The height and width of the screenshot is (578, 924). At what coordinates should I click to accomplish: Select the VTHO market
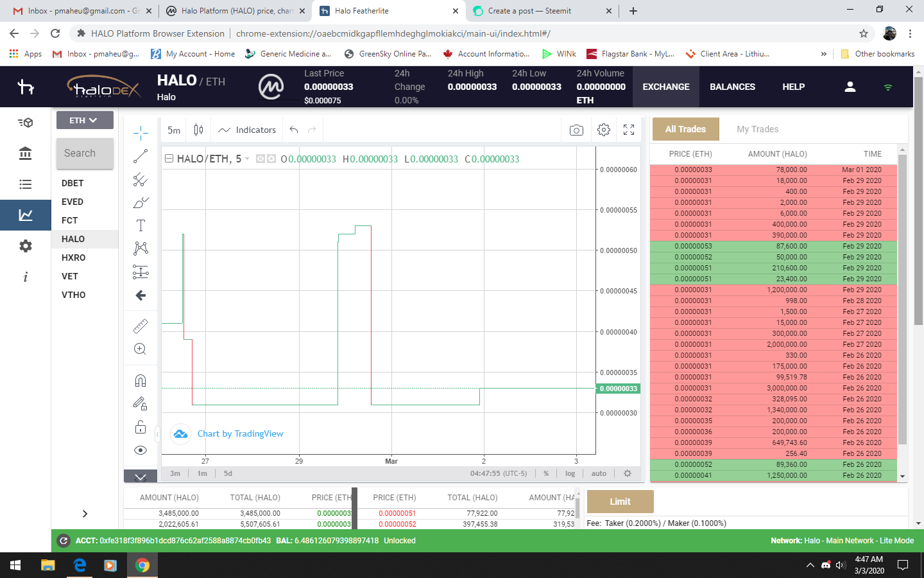pyautogui.click(x=73, y=295)
